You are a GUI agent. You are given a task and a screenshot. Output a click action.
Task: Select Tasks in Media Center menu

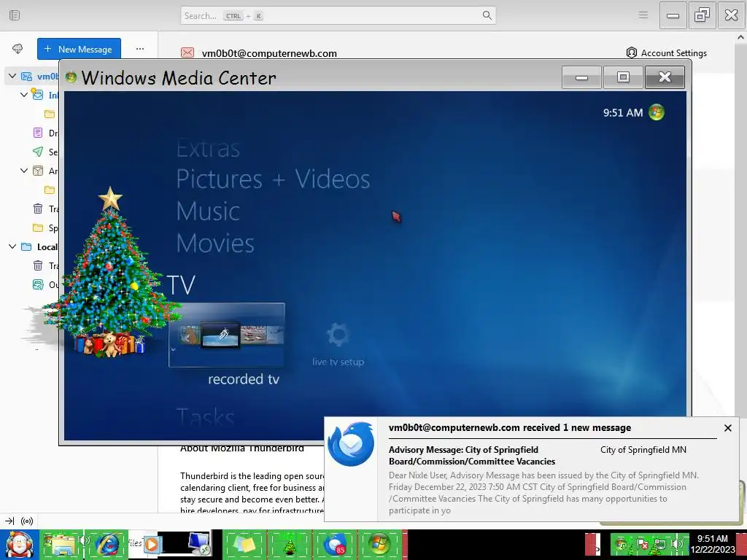tap(205, 416)
